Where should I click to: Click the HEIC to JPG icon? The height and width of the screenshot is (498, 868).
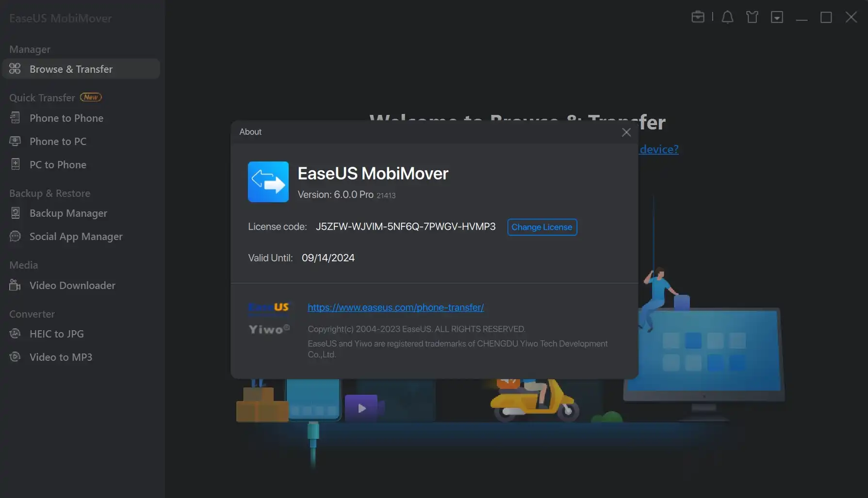click(x=16, y=334)
